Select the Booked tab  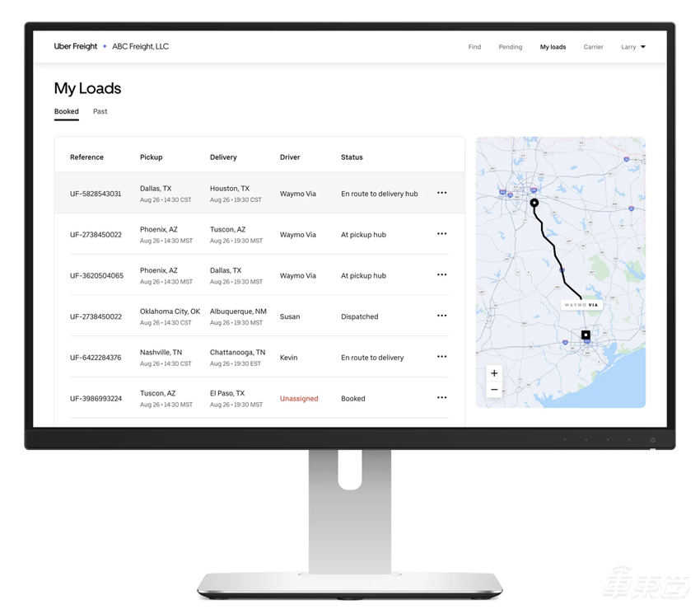[67, 111]
